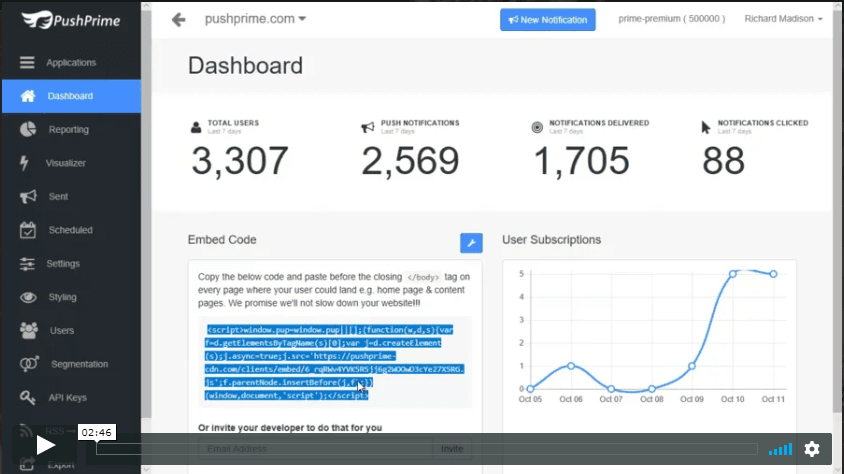Go to Segmentation in the sidebar

tap(79, 364)
